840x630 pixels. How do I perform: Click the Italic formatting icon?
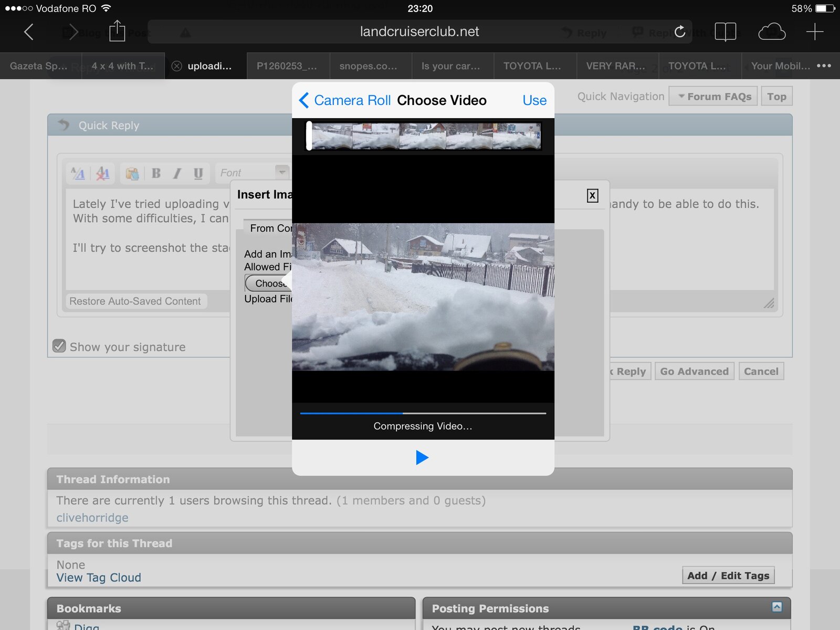pyautogui.click(x=177, y=173)
